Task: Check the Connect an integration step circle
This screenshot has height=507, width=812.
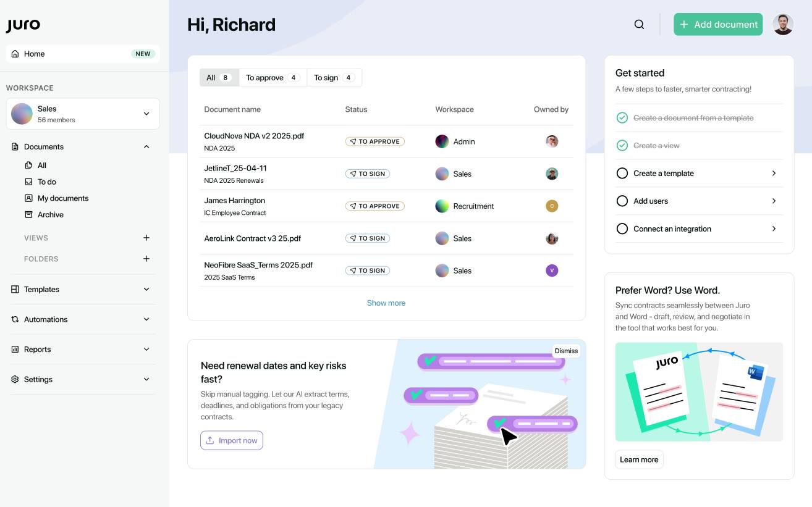Action: pos(622,229)
